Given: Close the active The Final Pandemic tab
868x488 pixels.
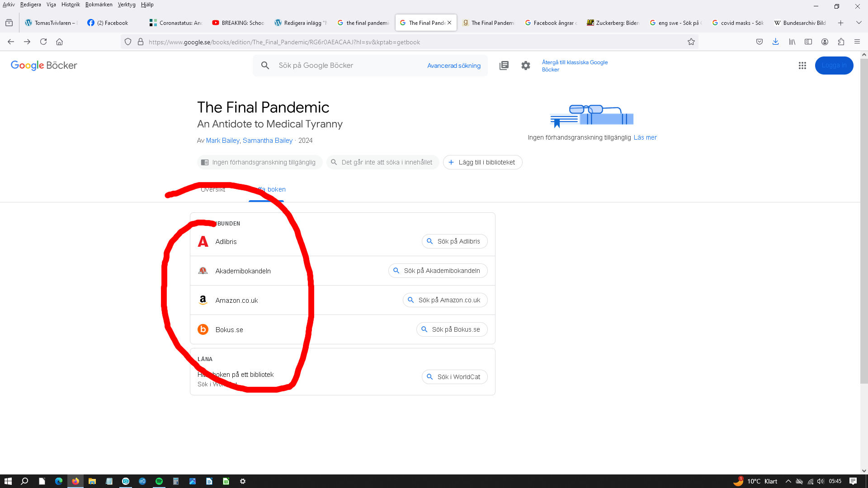Looking at the screenshot, I should (449, 23).
